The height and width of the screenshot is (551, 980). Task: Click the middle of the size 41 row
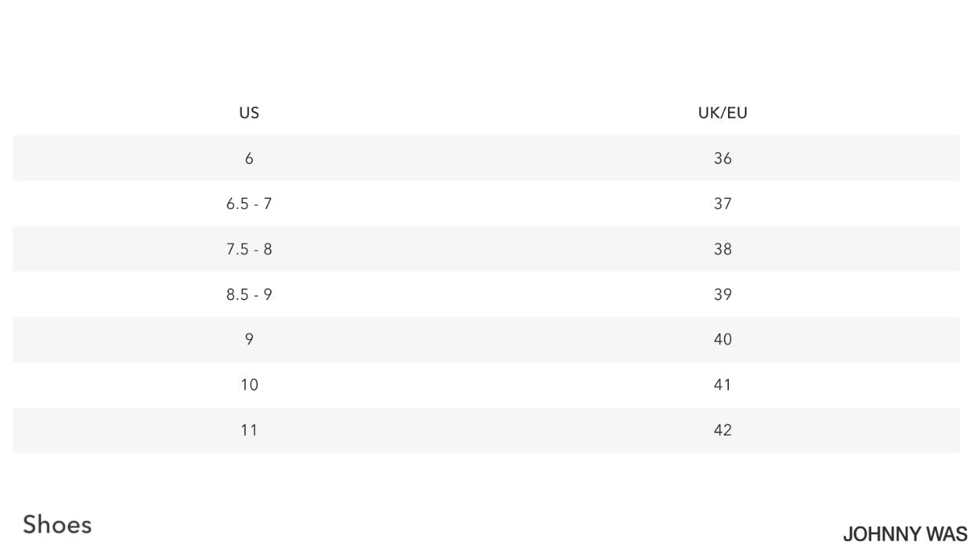(485, 384)
